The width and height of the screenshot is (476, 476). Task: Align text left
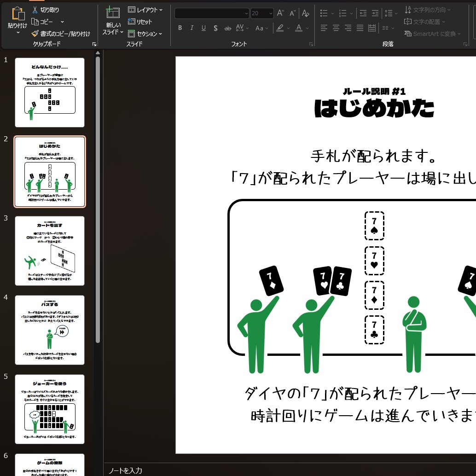pyautogui.click(x=324, y=28)
